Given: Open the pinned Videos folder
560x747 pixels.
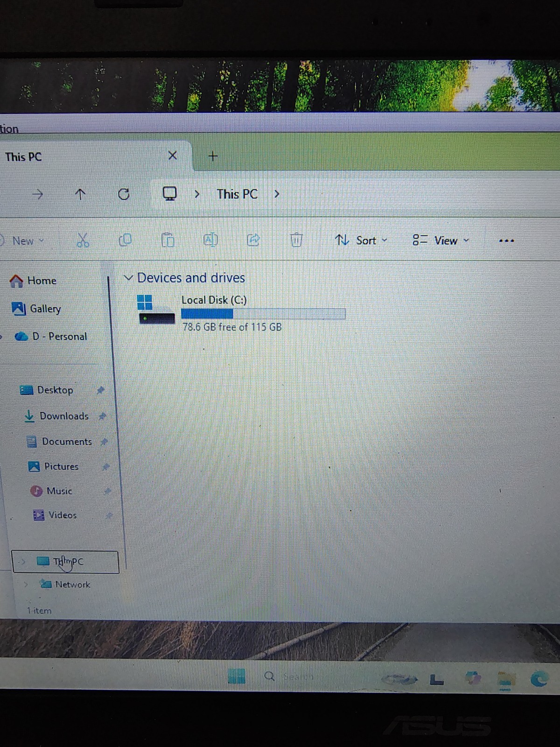Looking at the screenshot, I should coord(55,515).
